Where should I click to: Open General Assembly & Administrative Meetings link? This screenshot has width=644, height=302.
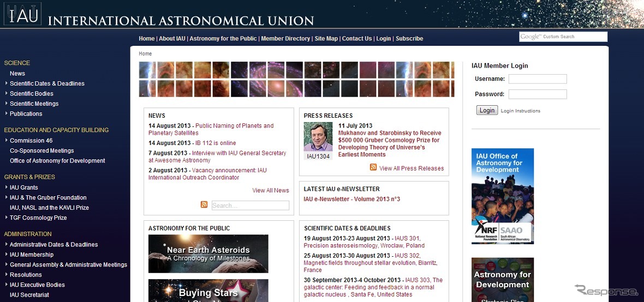(x=69, y=265)
